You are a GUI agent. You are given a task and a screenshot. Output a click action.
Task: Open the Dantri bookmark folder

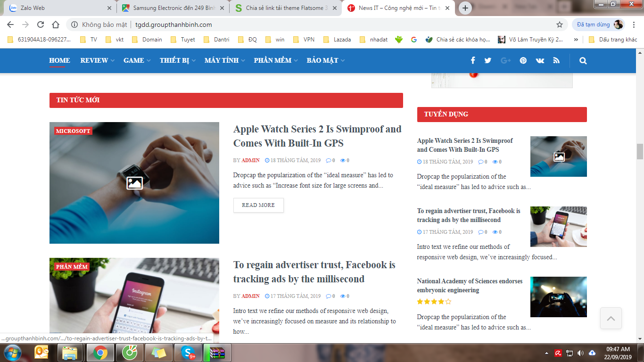(x=216, y=40)
